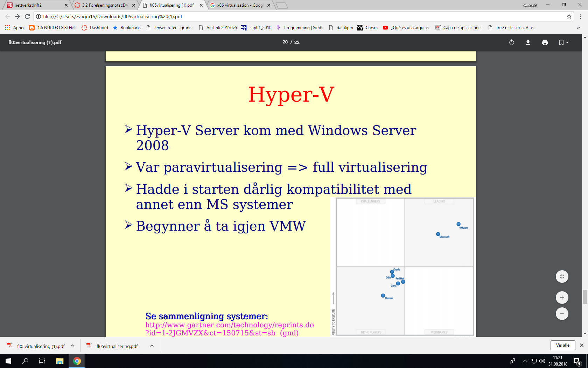Click the fit to page button
The image size is (588, 368).
click(562, 277)
